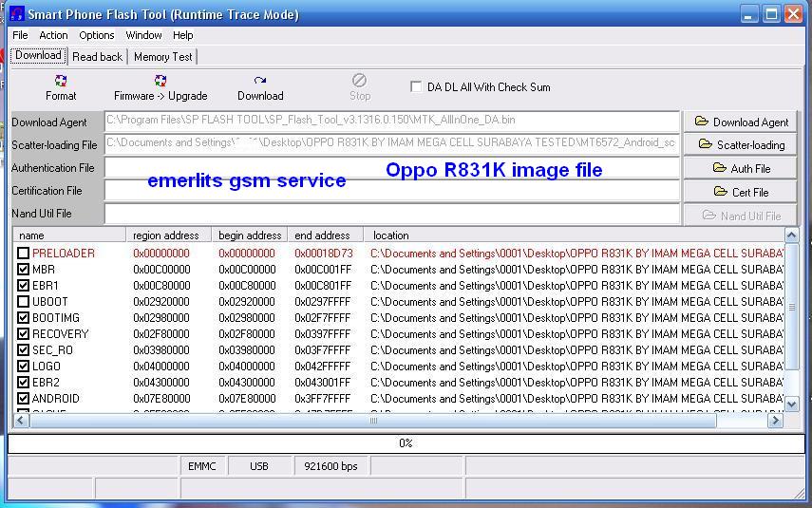812x508 pixels.
Task: Maximize the Flash Tool window
Action: 771,14
